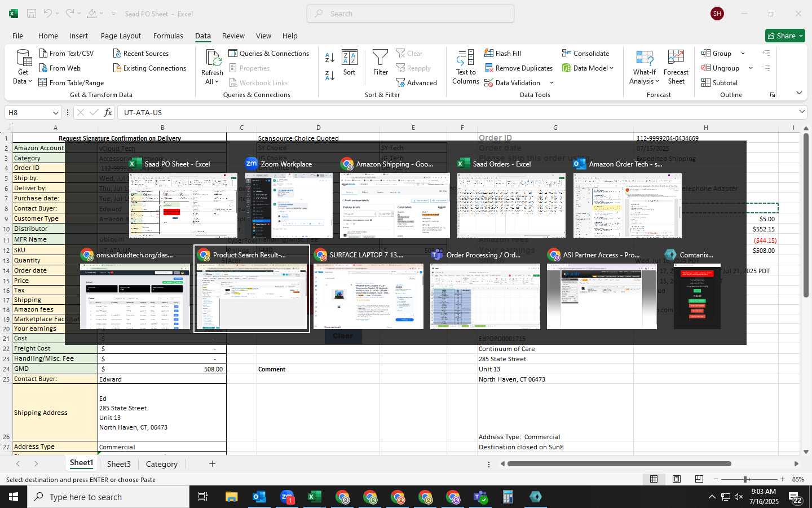Click Remove Duplicates

click(518, 68)
